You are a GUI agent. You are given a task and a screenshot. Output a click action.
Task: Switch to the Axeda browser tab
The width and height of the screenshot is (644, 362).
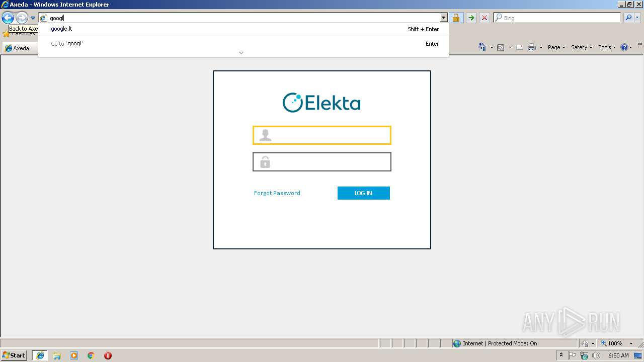click(x=20, y=48)
